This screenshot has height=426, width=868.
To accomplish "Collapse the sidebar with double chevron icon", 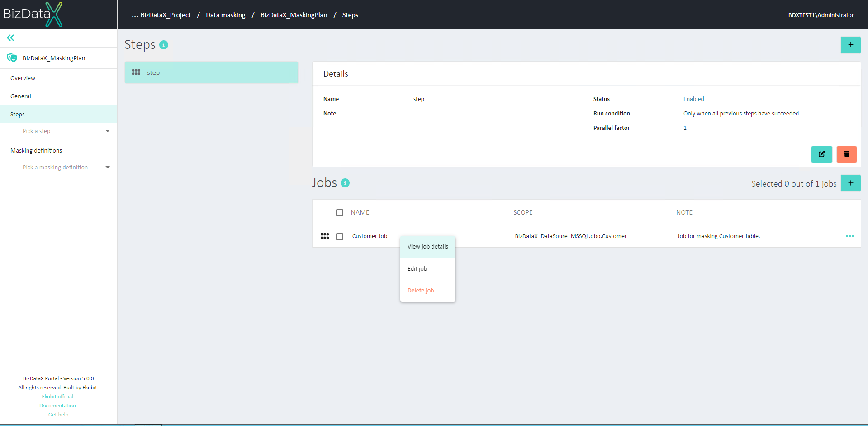I will tap(10, 38).
